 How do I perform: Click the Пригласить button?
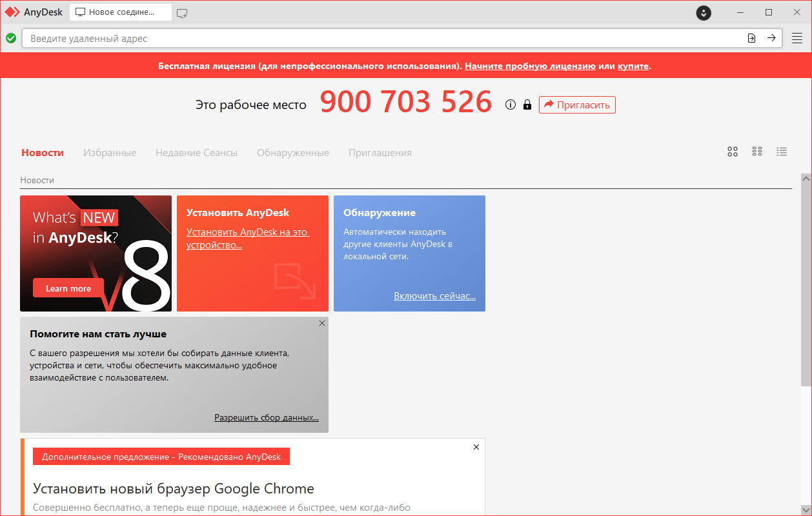pyautogui.click(x=577, y=104)
